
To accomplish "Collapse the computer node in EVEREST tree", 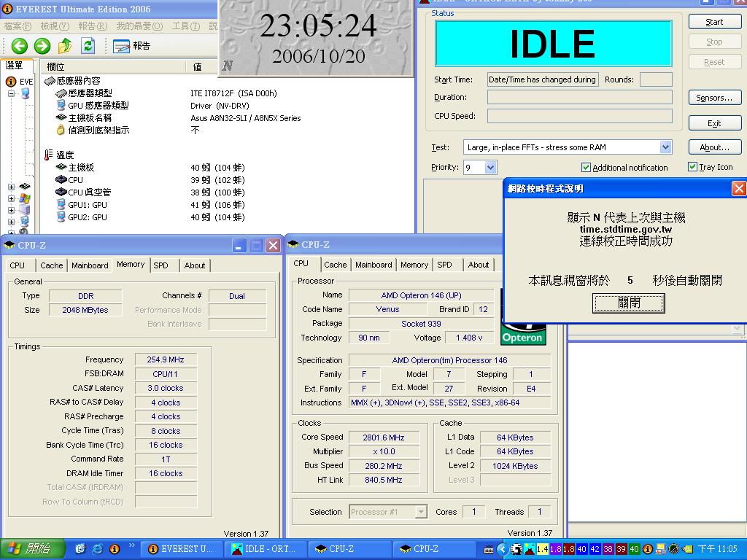I will click(12, 94).
